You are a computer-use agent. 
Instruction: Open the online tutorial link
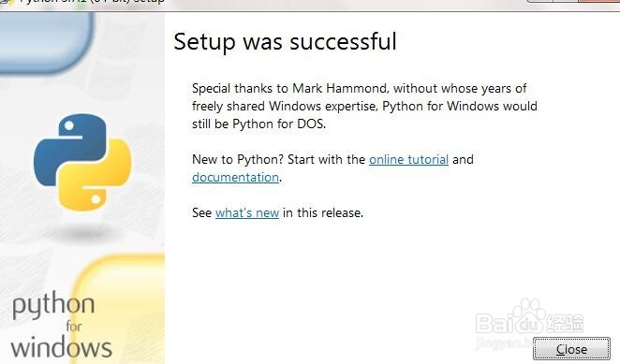pos(408,159)
